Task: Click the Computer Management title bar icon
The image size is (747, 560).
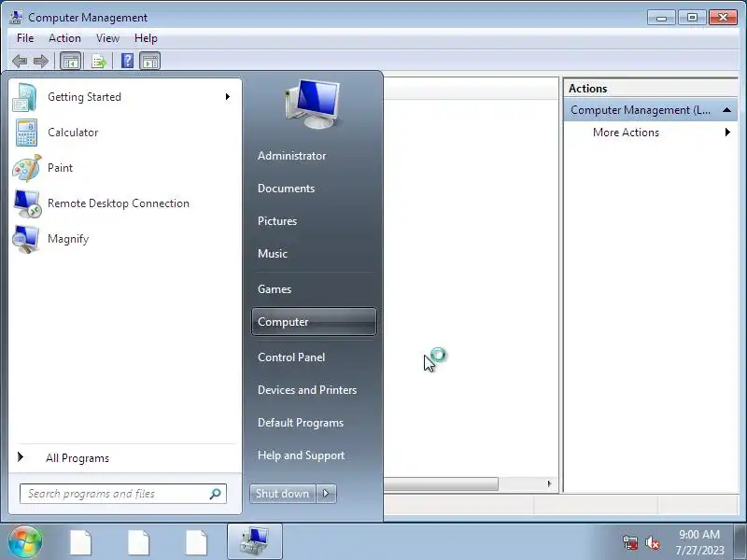Action: pyautogui.click(x=16, y=17)
